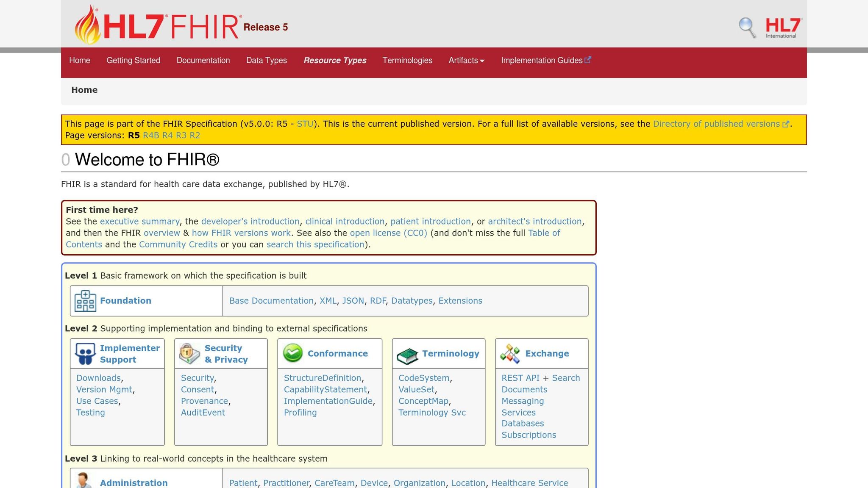Open the R4B page version link
This screenshot has width=868, height=488.
point(151,135)
